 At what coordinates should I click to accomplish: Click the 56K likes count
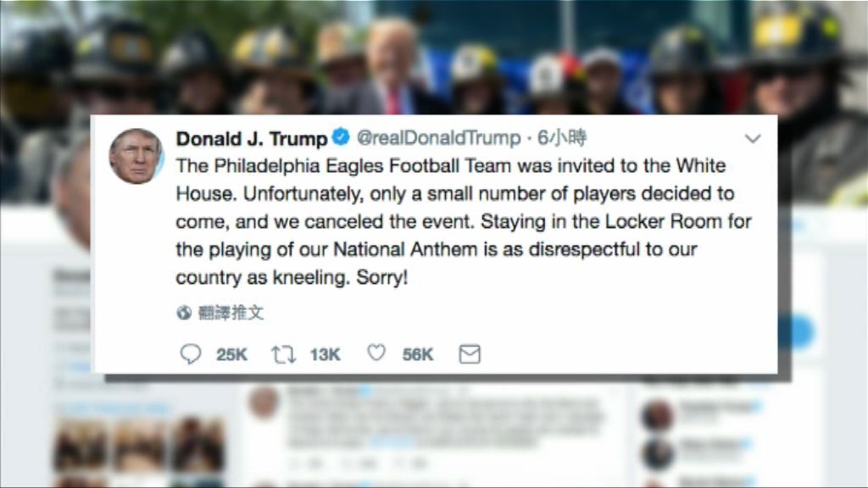pyautogui.click(x=418, y=355)
